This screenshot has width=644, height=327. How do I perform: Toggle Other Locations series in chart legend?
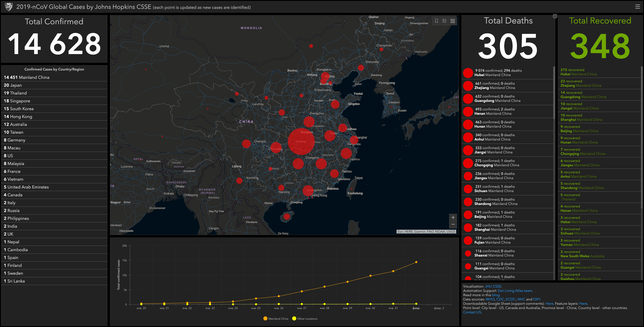305,319
